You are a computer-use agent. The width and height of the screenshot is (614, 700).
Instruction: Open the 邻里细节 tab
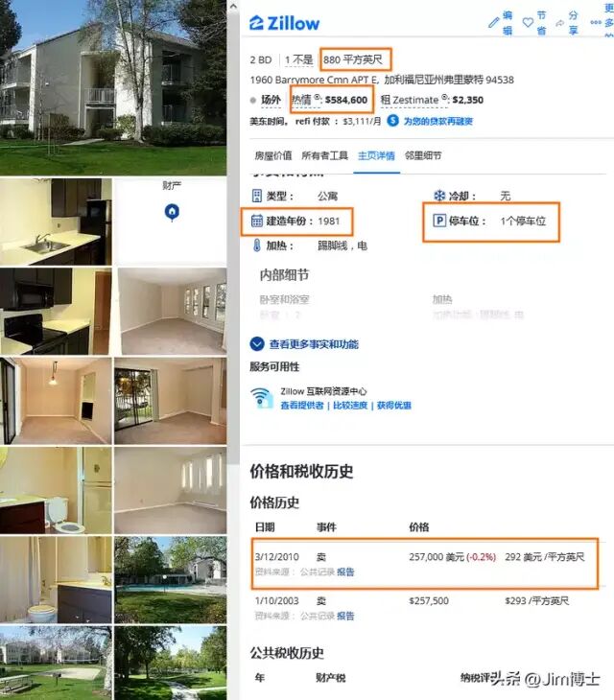[423, 155]
